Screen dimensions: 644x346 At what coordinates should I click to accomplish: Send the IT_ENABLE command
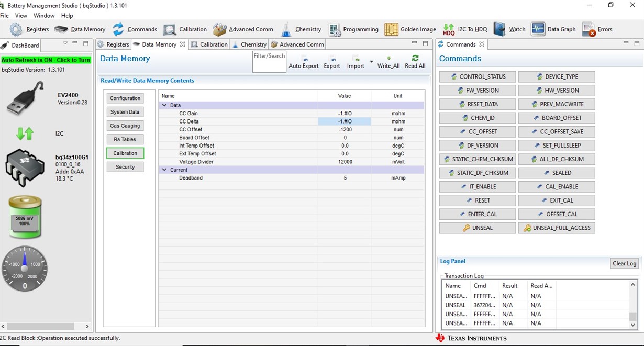(478, 186)
